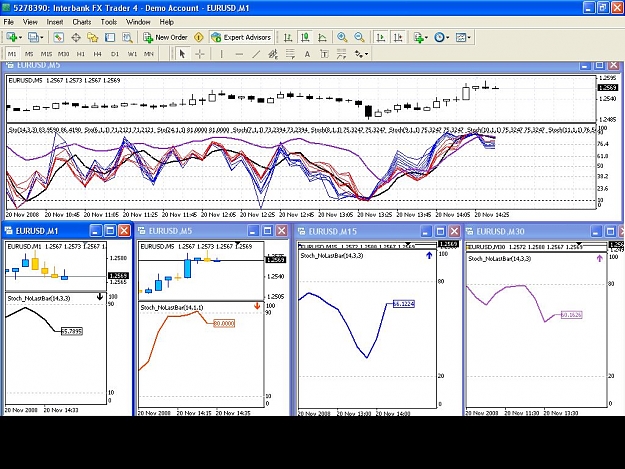Activate the small EURUSD,M5 chart window title
This screenshot has height=469, width=625.
pyautogui.click(x=170, y=231)
